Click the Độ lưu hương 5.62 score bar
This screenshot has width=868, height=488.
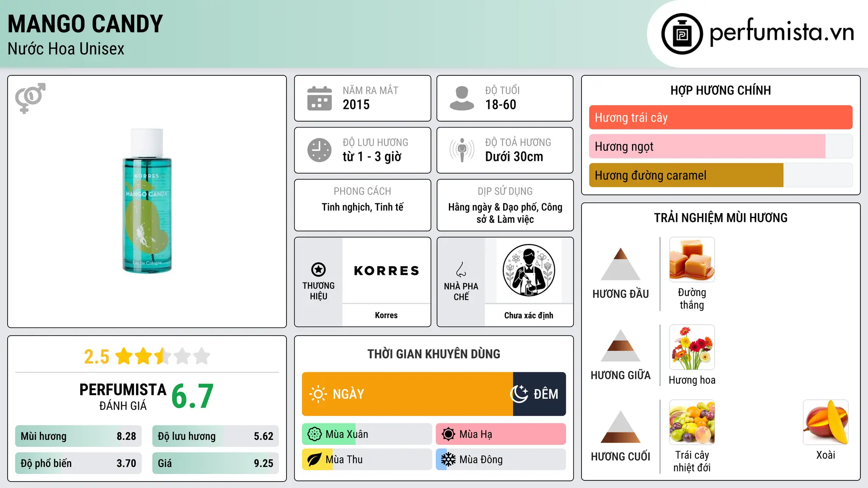(x=215, y=436)
